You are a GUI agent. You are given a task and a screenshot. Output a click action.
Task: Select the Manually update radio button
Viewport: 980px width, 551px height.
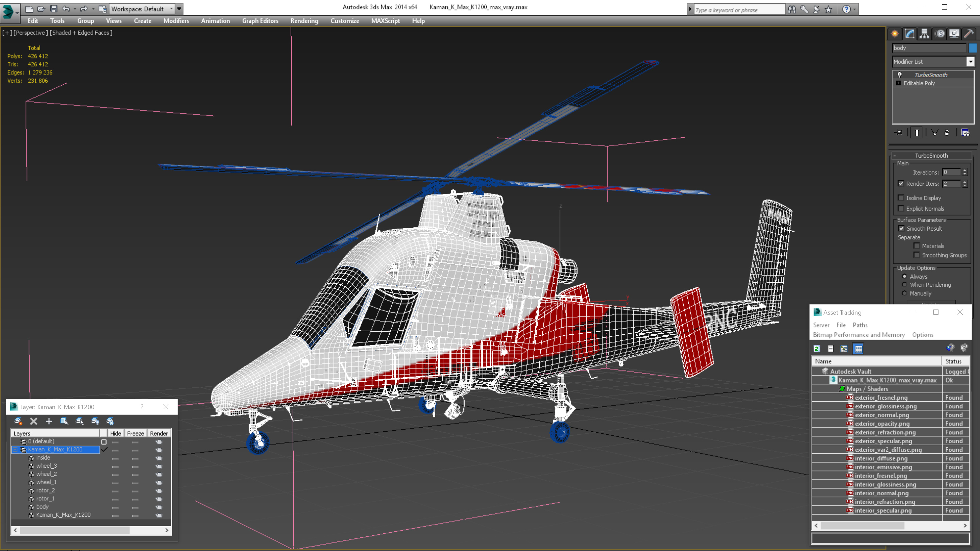[x=904, y=293]
